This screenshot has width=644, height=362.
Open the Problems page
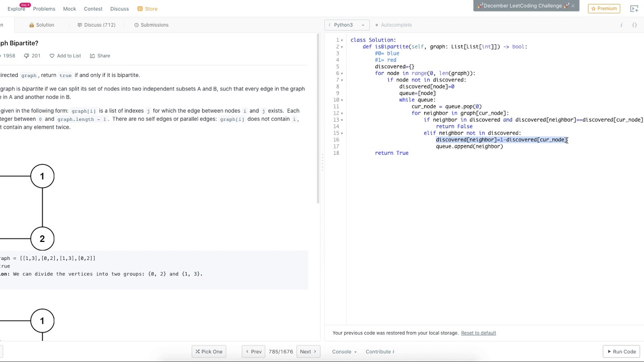tap(44, 9)
